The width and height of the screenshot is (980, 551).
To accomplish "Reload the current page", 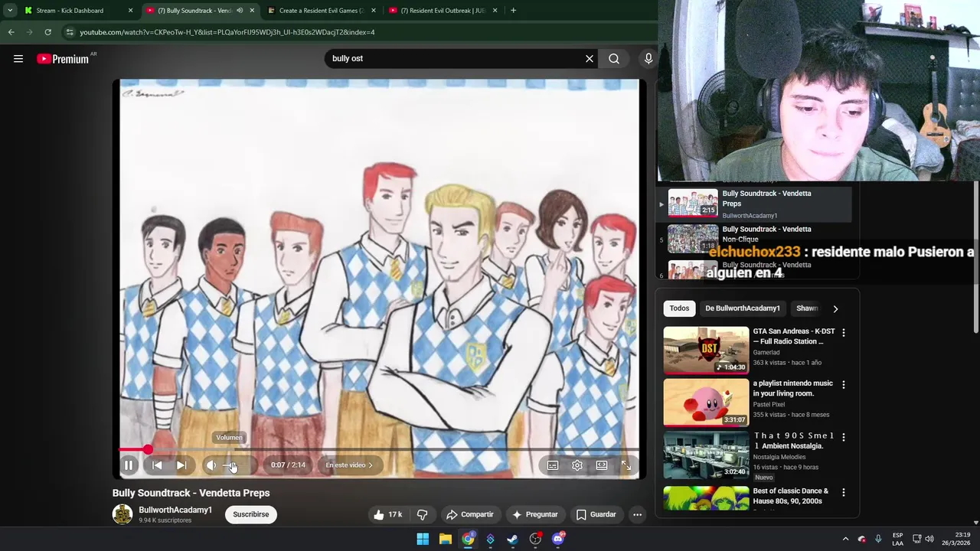I will 47,32.
